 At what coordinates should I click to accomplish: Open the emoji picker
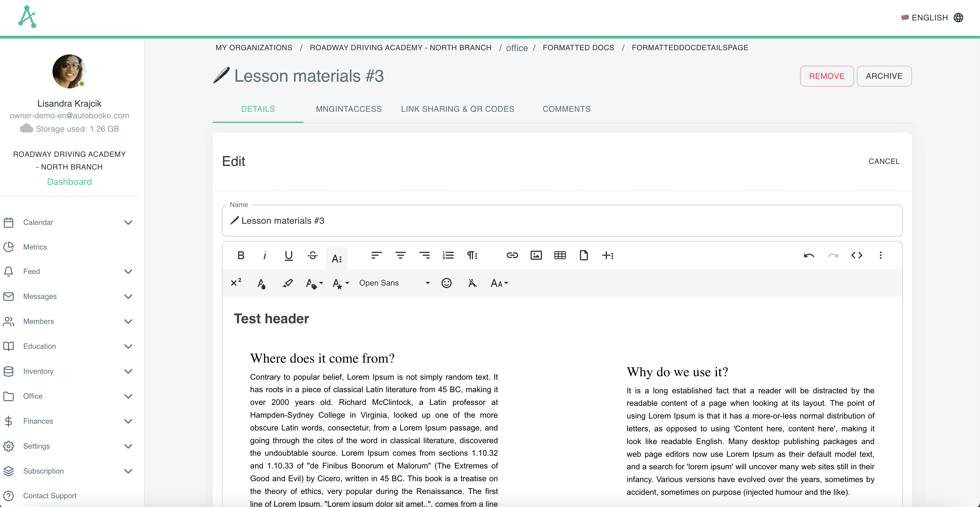coord(446,283)
